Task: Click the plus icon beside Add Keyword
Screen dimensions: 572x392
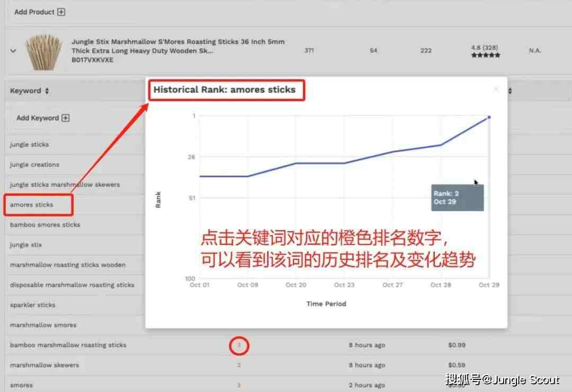Action: [66, 118]
